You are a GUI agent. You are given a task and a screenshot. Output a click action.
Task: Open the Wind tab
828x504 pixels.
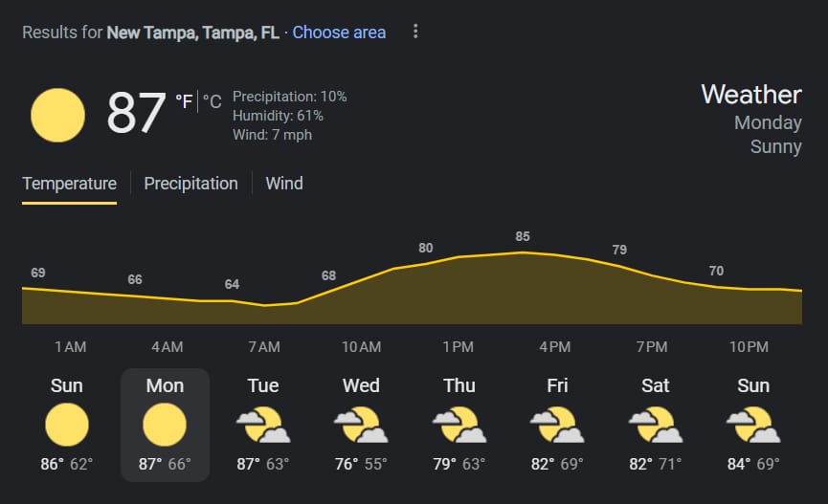pos(284,184)
